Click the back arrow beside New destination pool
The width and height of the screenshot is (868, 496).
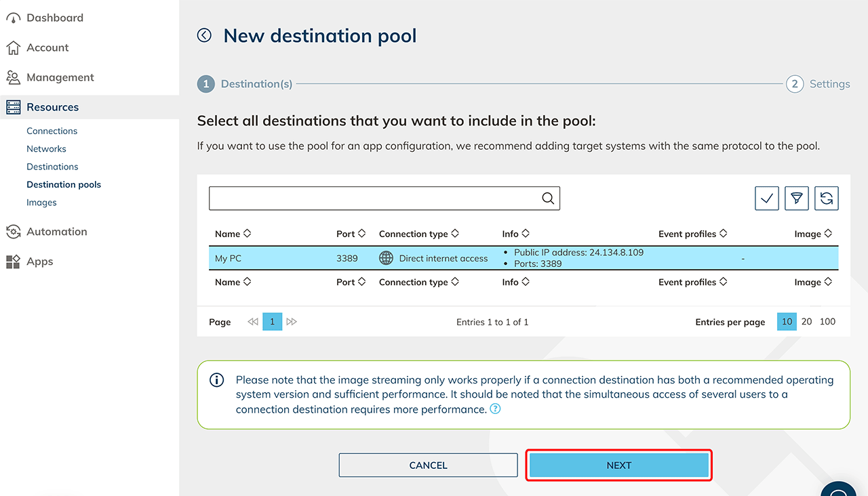tap(204, 35)
